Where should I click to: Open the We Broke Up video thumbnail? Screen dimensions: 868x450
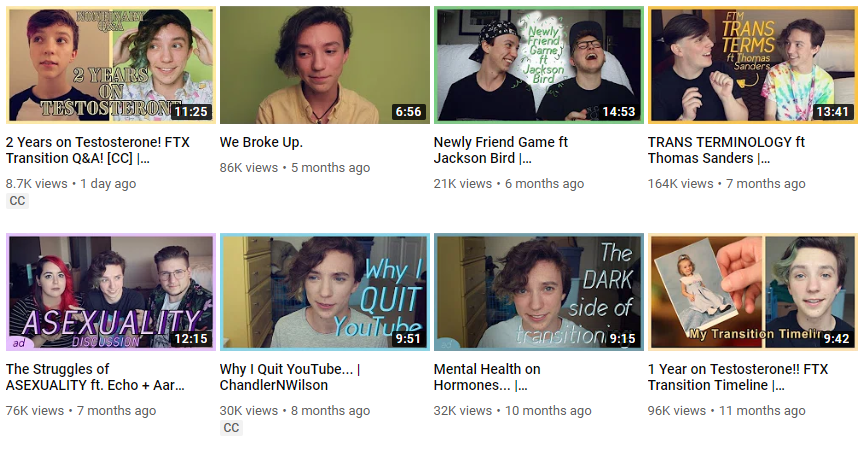pyautogui.click(x=324, y=65)
